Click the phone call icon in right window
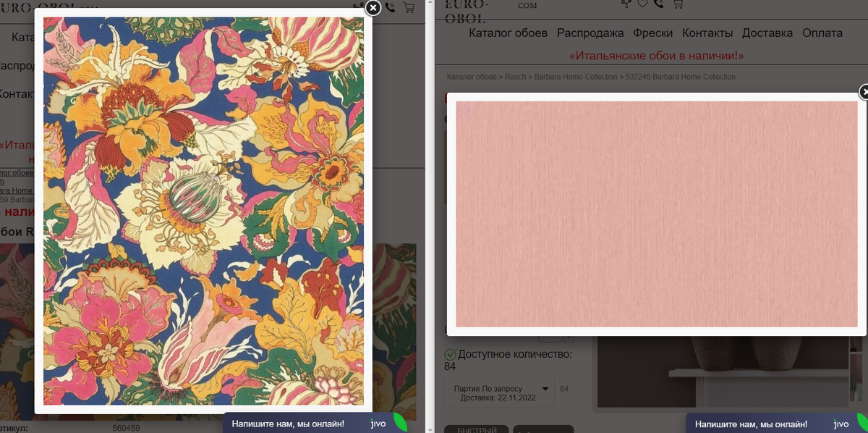Viewport: 868px width, 433px height. tap(658, 4)
